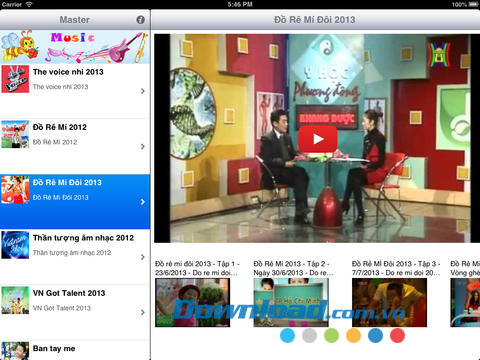
Task: Select the orange color circle
Action: (x=353, y=335)
